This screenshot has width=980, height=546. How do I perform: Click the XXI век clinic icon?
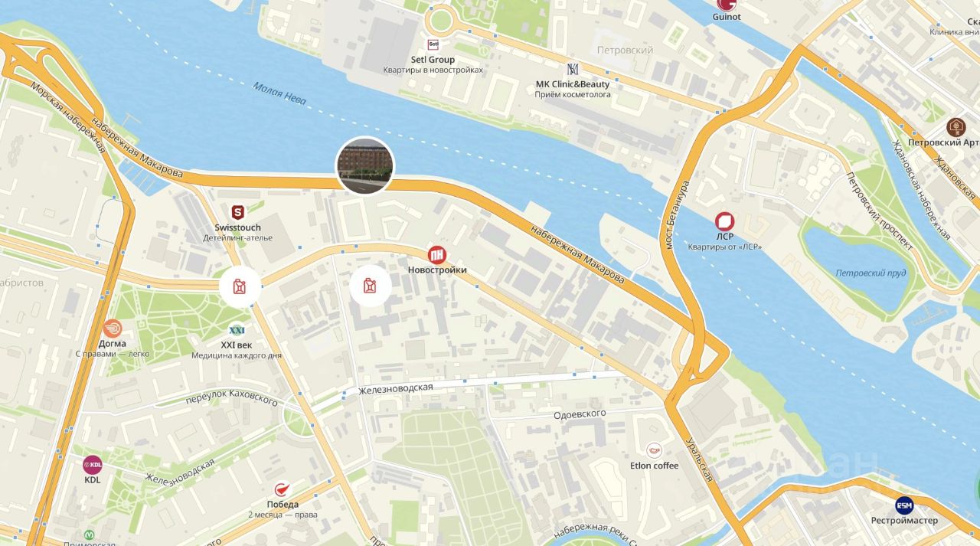pyautogui.click(x=237, y=330)
